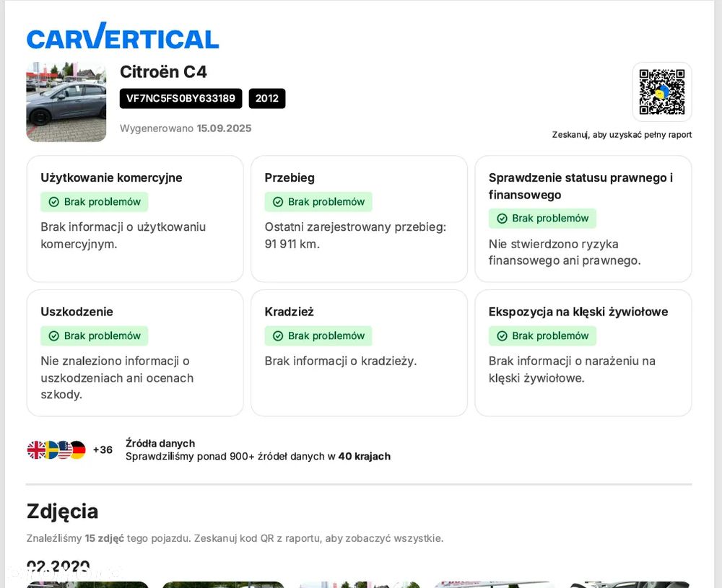Click the Uszkodzenie card heading
The width and height of the screenshot is (722, 588).
click(x=77, y=312)
